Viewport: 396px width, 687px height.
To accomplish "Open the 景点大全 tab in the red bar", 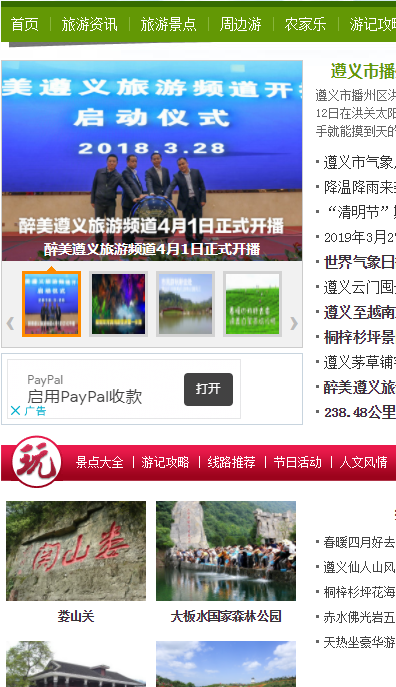I will pos(99,462).
